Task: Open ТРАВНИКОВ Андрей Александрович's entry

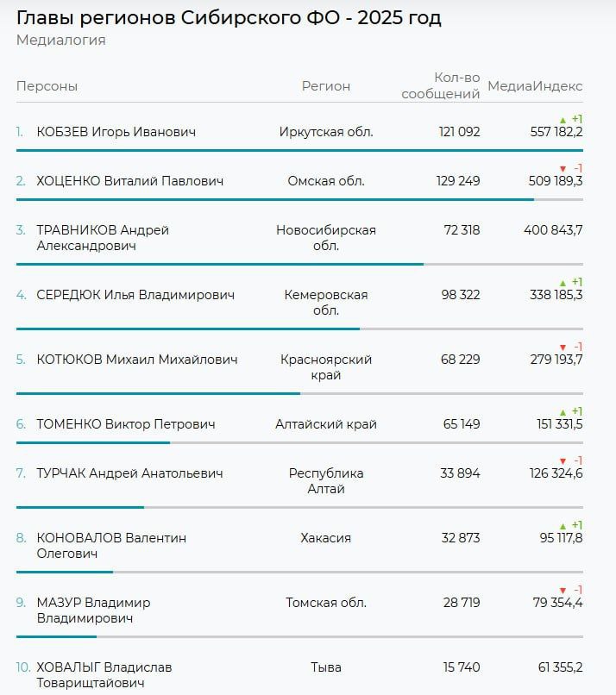Action: (x=103, y=238)
